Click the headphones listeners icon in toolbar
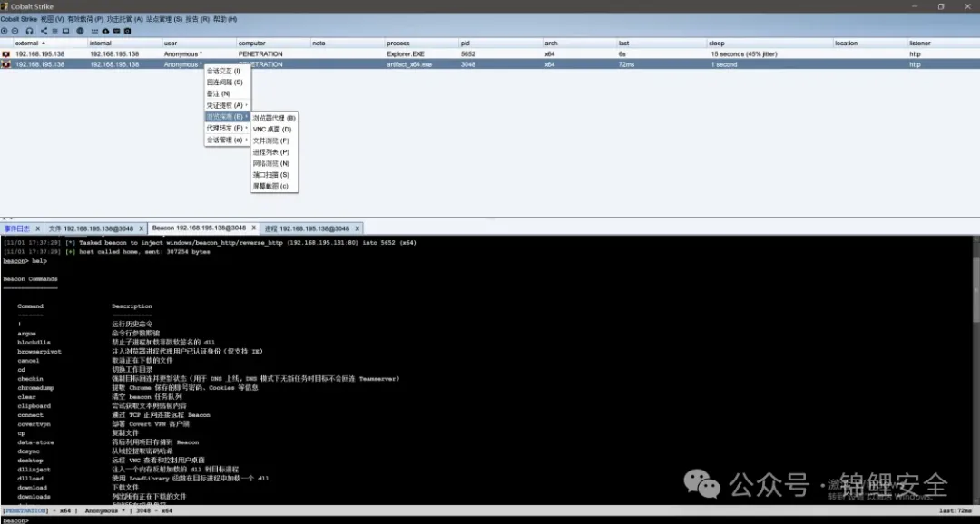The height and width of the screenshot is (524, 980). (29, 31)
